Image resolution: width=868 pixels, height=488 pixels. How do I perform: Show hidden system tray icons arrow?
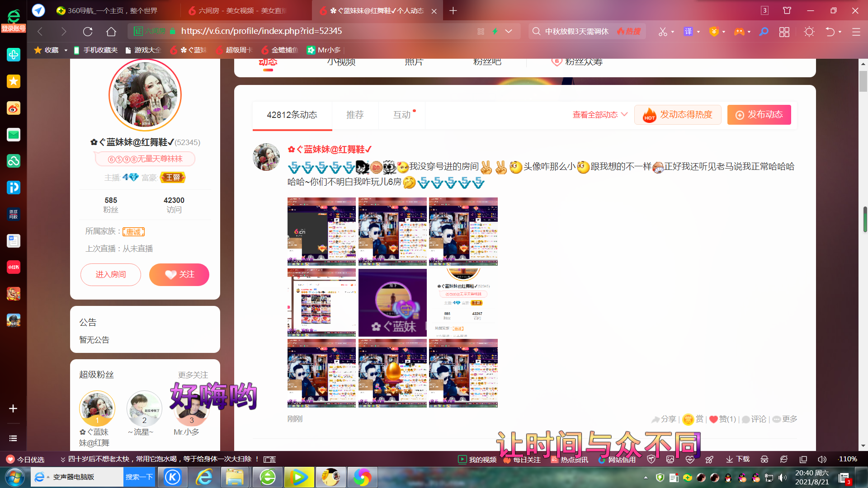tap(646, 477)
